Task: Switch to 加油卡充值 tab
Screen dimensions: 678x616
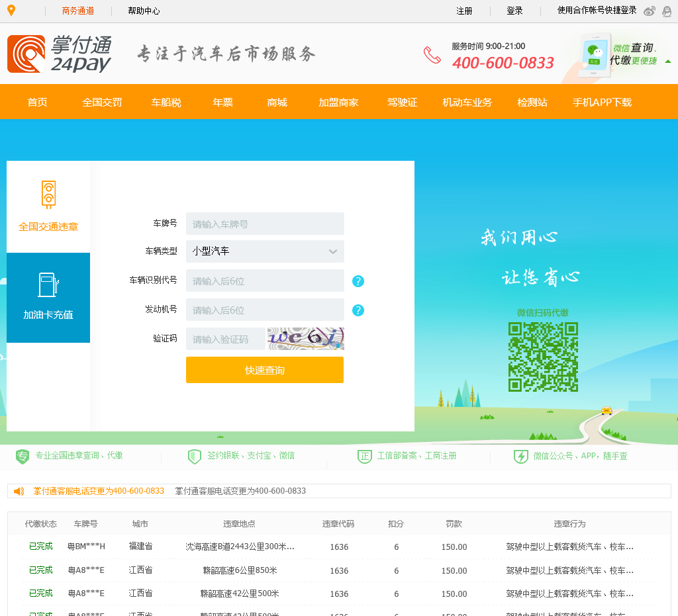Action: [48, 298]
